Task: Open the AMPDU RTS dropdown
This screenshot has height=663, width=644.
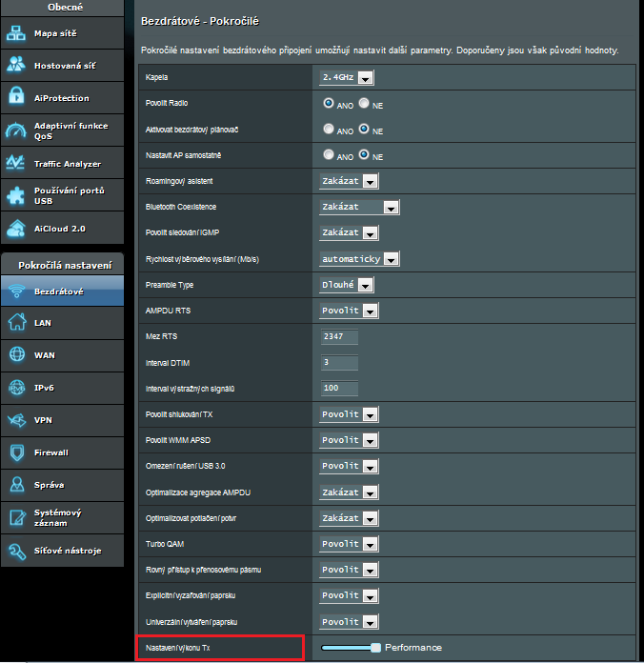Action: click(349, 311)
